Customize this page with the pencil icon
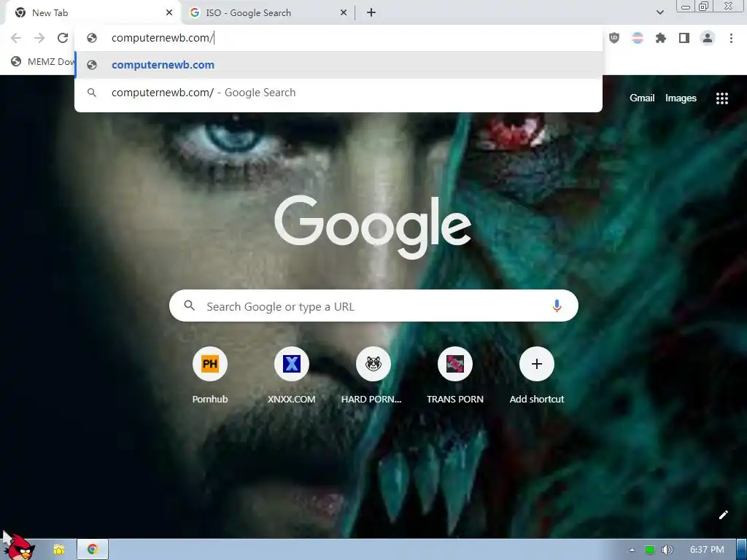 pos(723,515)
